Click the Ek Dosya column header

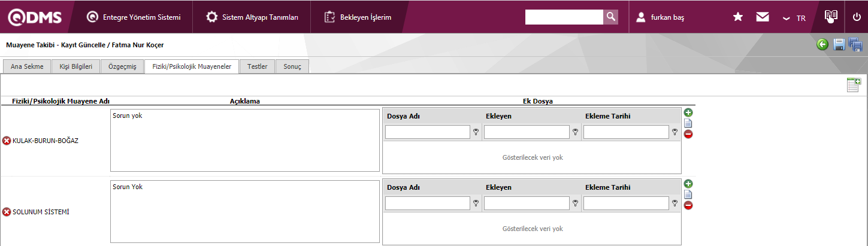pos(538,101)
